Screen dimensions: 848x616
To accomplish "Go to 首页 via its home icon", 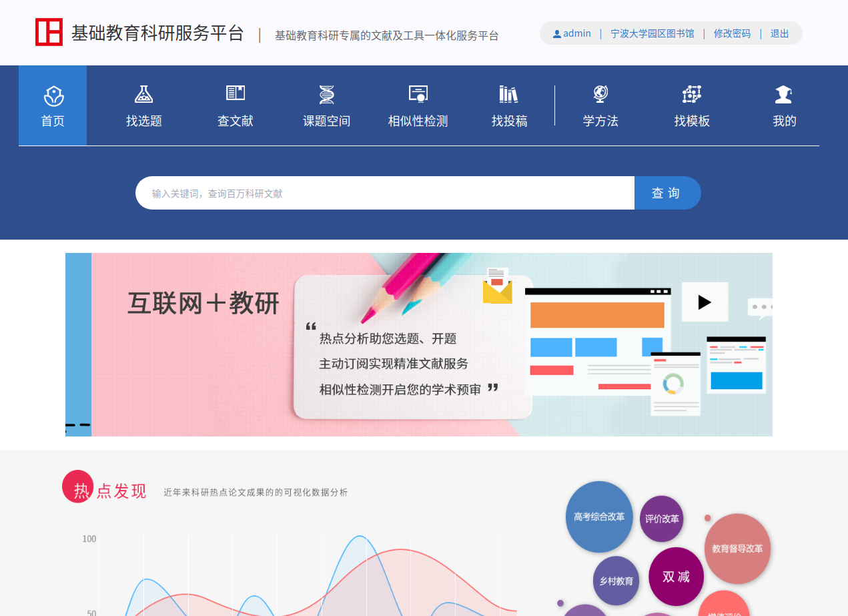I will [53, 95].
